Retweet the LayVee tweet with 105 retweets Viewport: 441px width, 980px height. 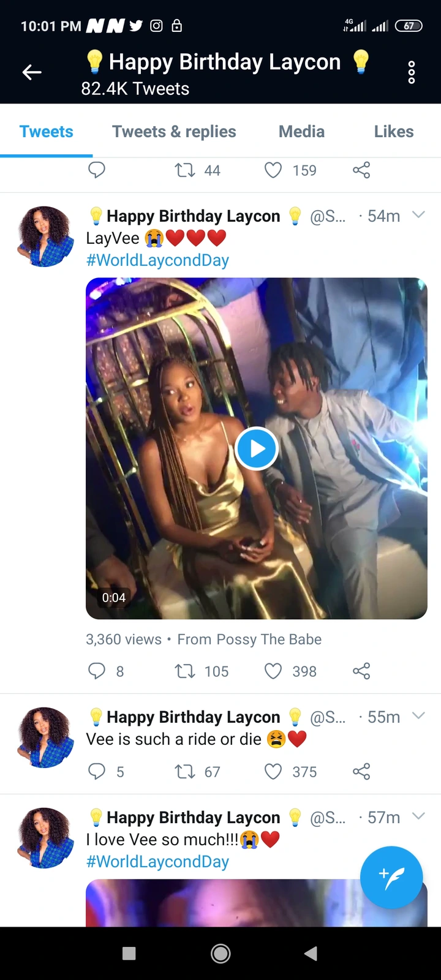click(x=185, y=671)
